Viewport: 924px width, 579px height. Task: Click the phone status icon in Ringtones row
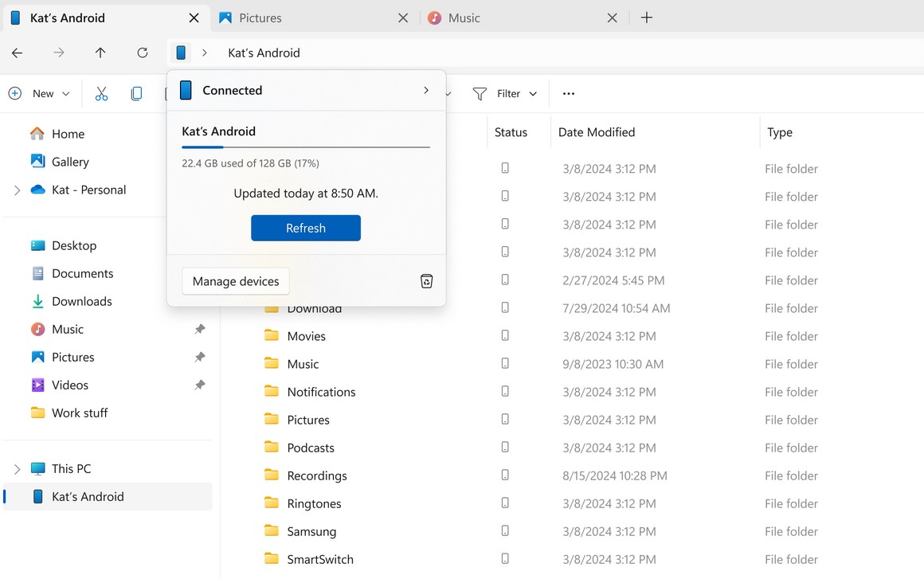(505, 503)
